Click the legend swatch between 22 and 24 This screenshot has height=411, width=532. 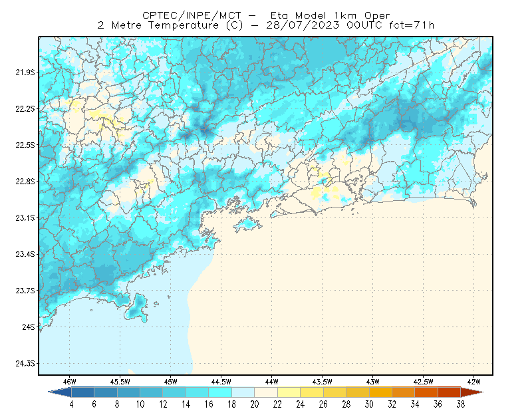coord(289,392)
